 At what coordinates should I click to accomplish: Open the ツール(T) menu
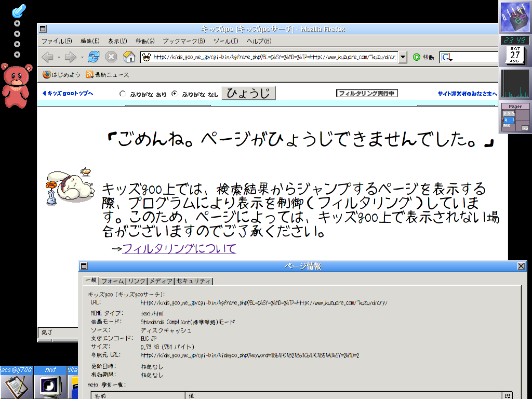[225, 41]
